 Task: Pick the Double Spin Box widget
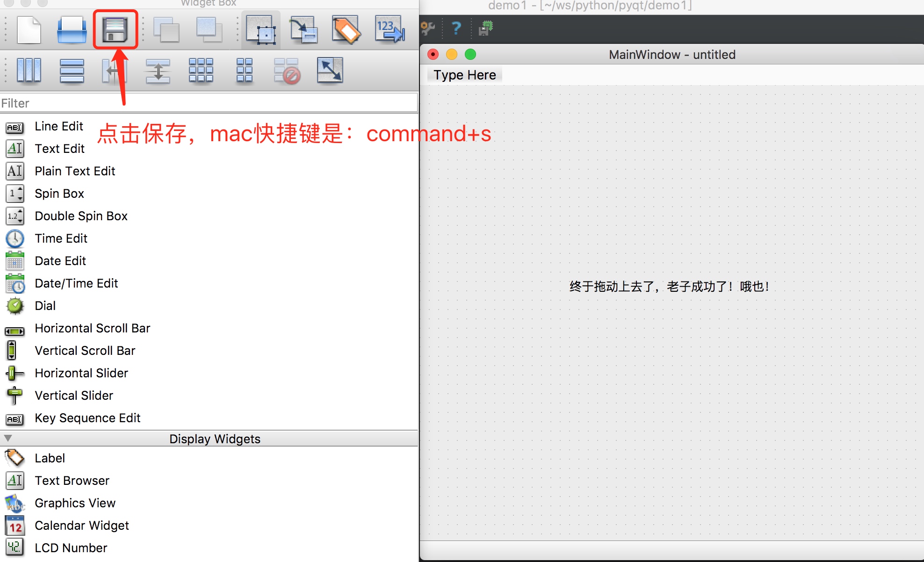click(81, 216)
